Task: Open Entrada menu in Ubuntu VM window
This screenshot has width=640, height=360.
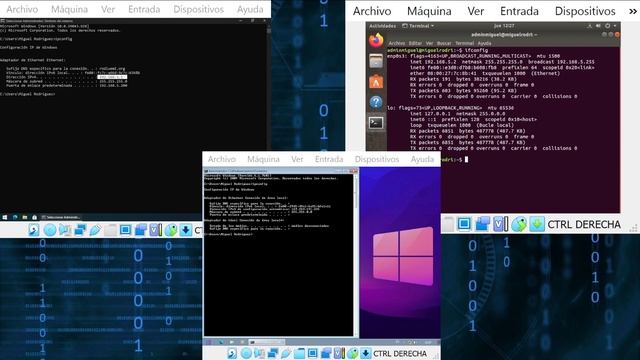Action: point(519,11)
